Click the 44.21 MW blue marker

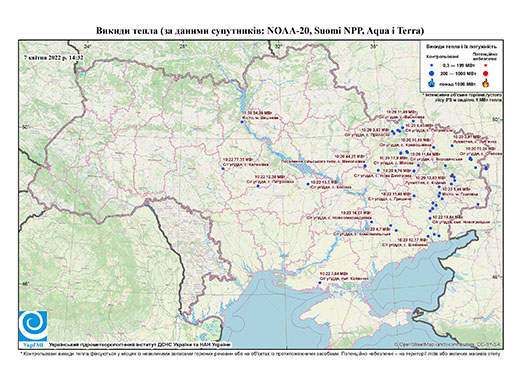pos(365,166)
